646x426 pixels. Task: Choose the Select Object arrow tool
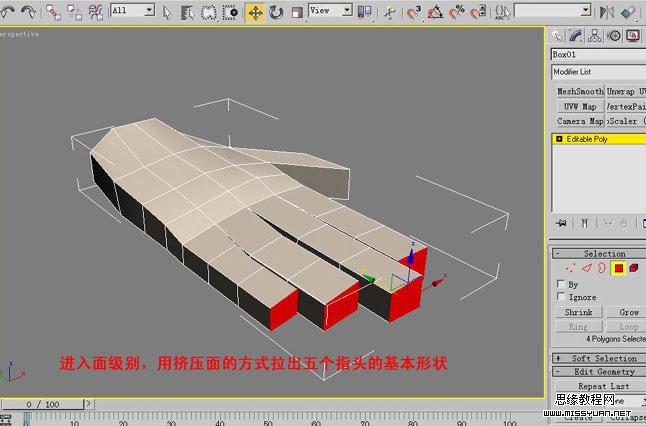pyautogui.click(x=166, y=12)
